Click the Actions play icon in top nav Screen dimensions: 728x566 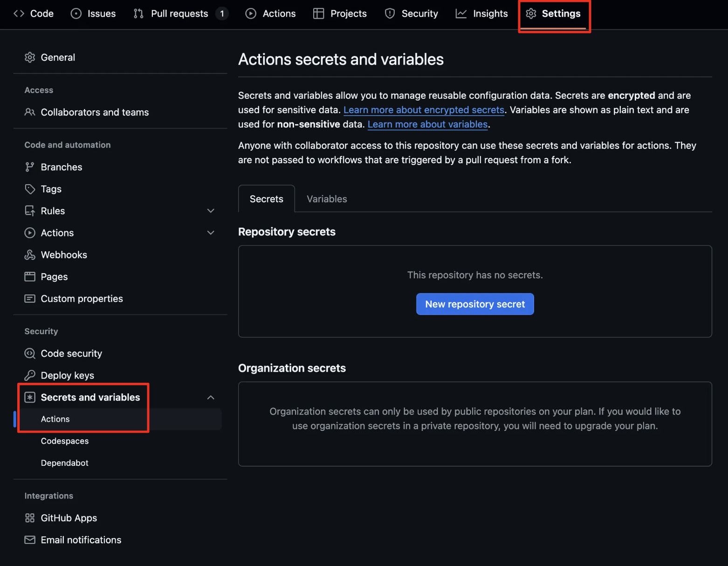pyautogui.click(x=251, y=14)
